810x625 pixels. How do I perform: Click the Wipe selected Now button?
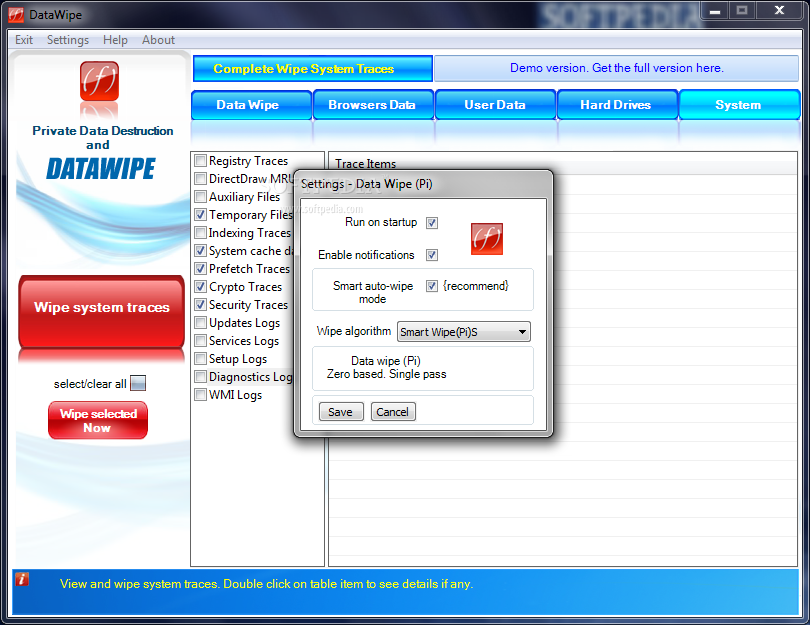[98, 420]
